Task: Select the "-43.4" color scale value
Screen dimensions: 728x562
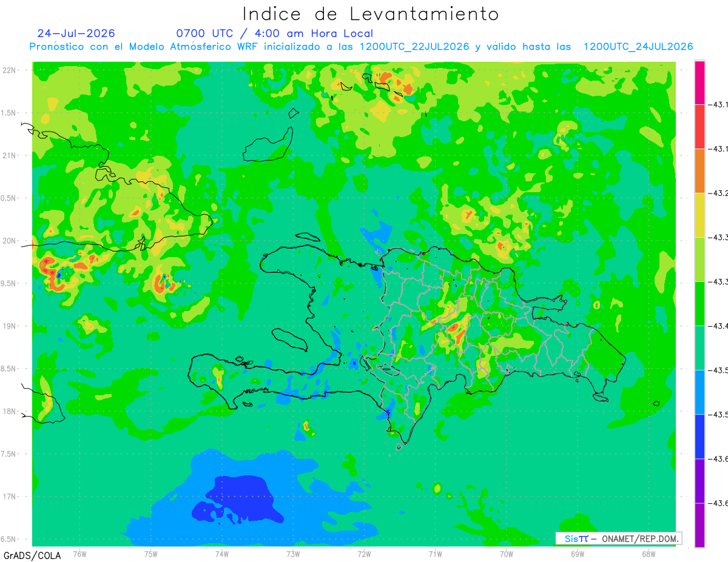Action: (x=720, y=326)
